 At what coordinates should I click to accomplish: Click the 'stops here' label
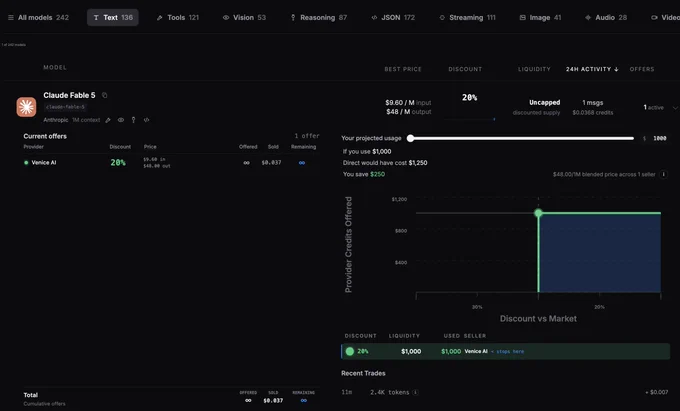tap(510, 352)
